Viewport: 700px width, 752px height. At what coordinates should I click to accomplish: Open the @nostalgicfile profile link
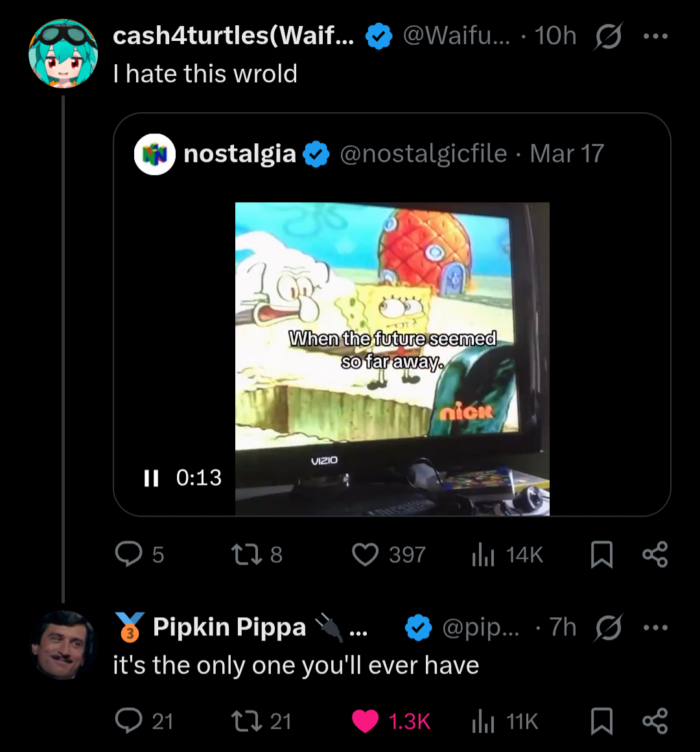coord(423,154)
